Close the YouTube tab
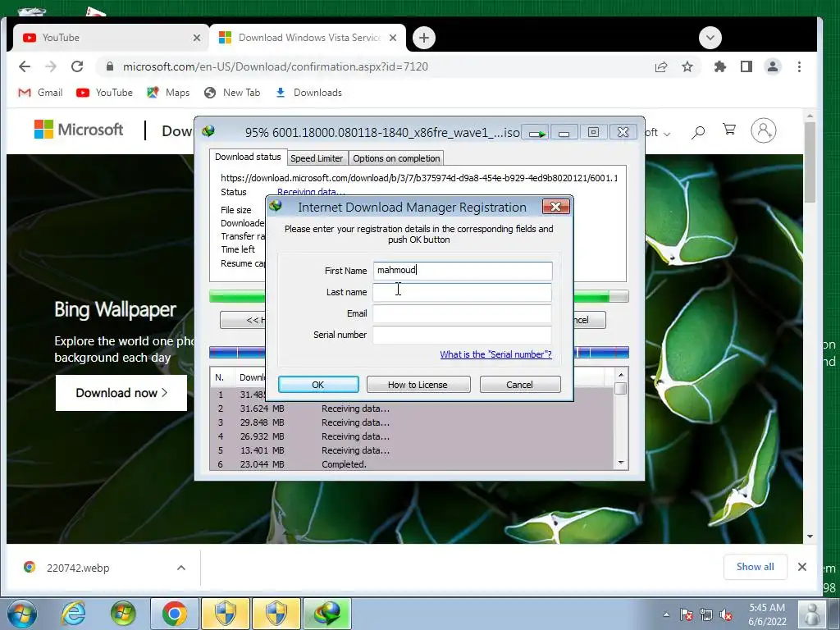840x630 pixels. tap(197, 38)
